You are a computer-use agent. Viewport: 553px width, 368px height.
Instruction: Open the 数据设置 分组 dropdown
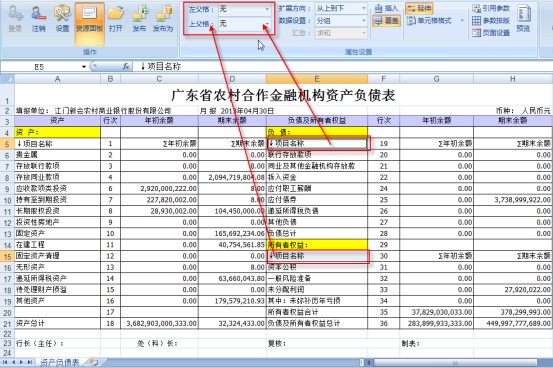pos(364,21)
